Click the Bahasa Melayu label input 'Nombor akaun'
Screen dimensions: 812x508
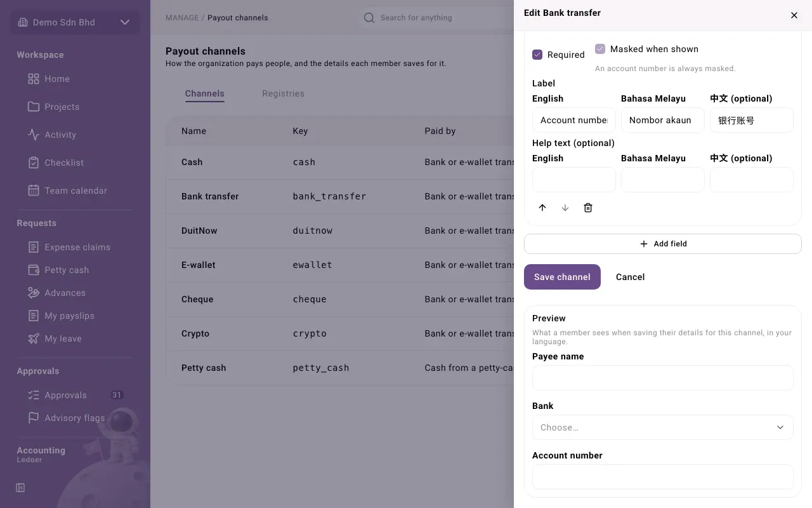[663, 120]
